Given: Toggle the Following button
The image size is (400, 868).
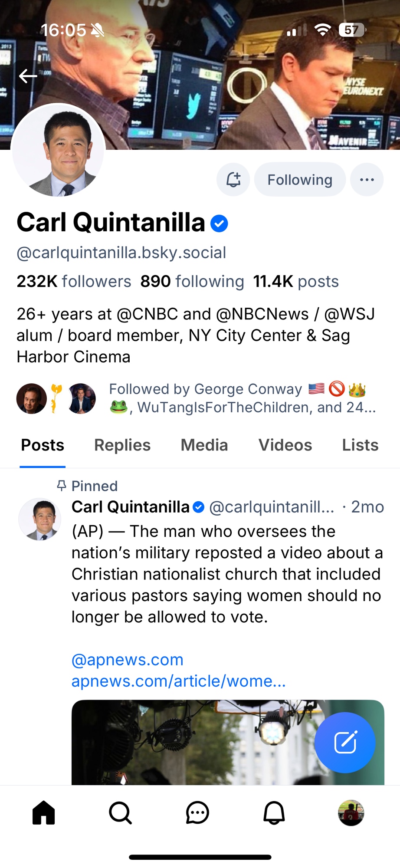Looking at the screenshot, I should (300, 179).
